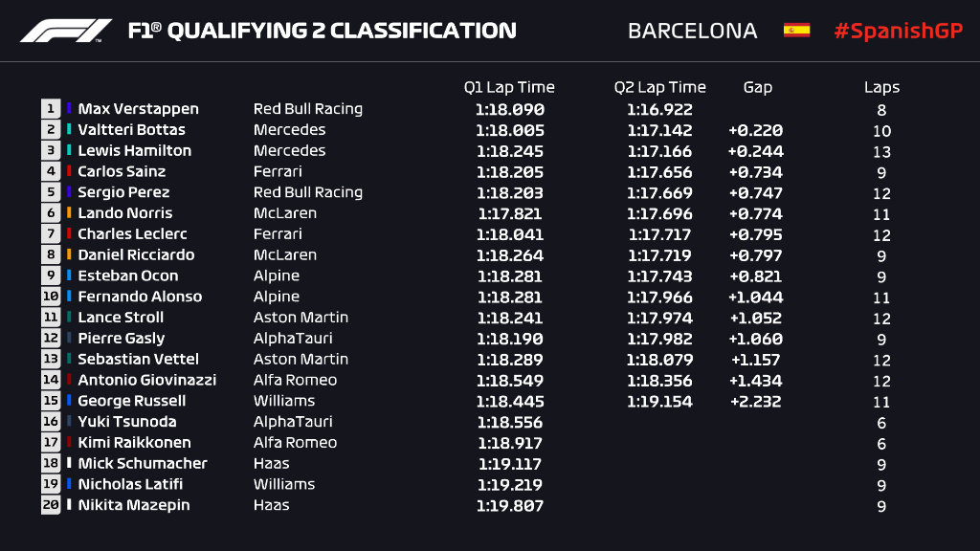The width and height of the screenshot is (980, 551).
Task: Click the position 10 number badge
Action: pos(51,297)
